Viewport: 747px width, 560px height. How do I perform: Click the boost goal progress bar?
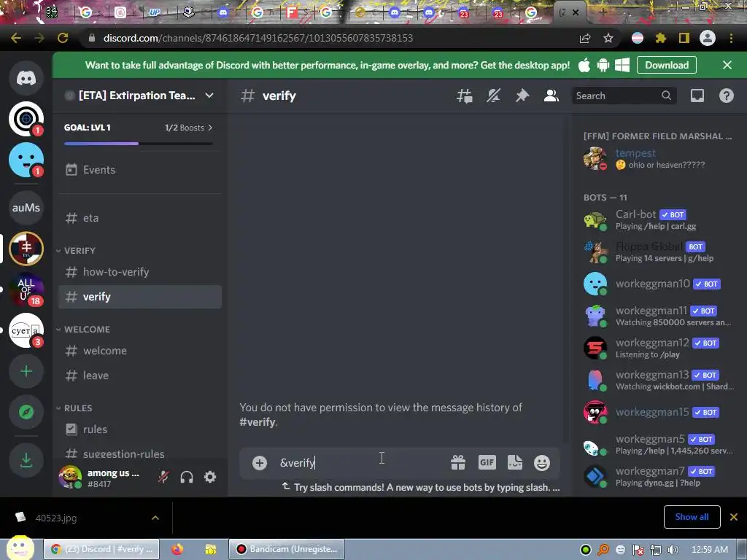(139, 144)
